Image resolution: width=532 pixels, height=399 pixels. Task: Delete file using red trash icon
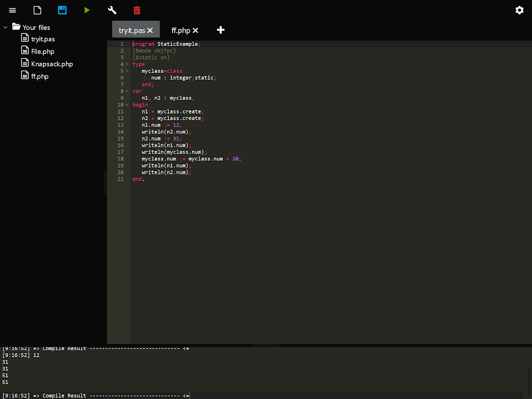[x=137, y=10]
